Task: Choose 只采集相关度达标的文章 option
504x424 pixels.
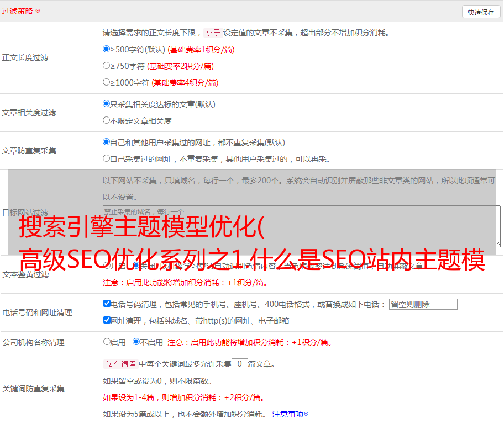Action: click(107, 104)
